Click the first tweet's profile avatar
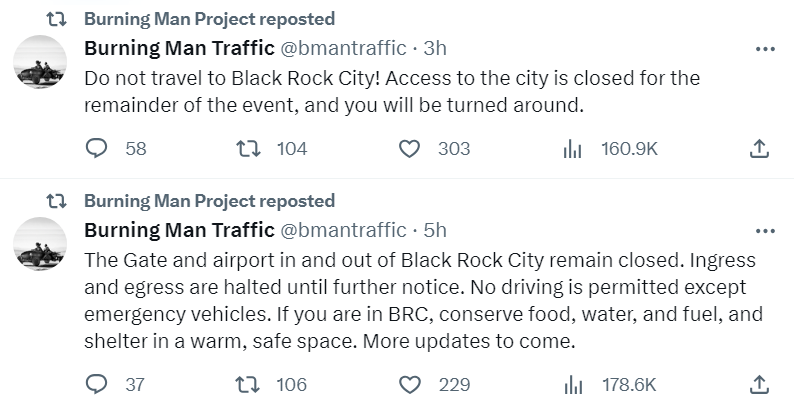Image resolution: width=794 pixels, height=413 pixels. pyautogui.click(x=40, y=62)
